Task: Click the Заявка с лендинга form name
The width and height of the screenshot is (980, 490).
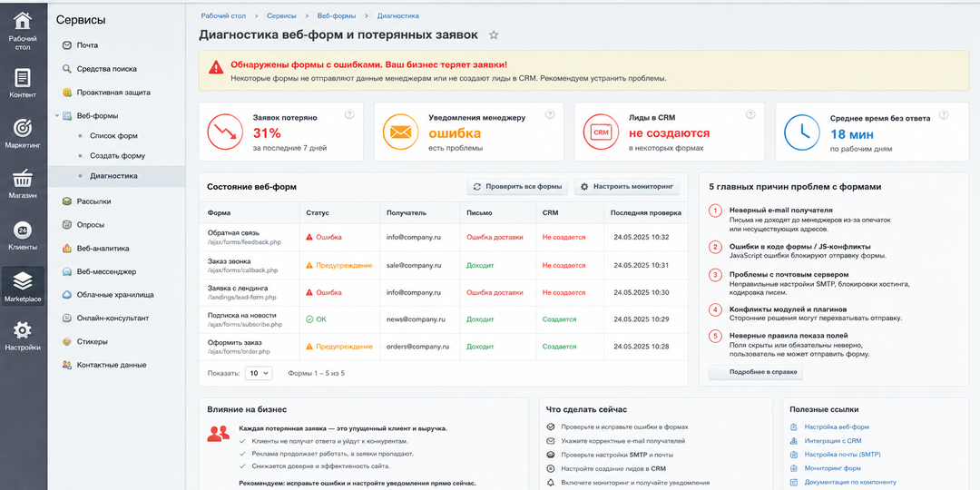Action: [x=238, y=289]
